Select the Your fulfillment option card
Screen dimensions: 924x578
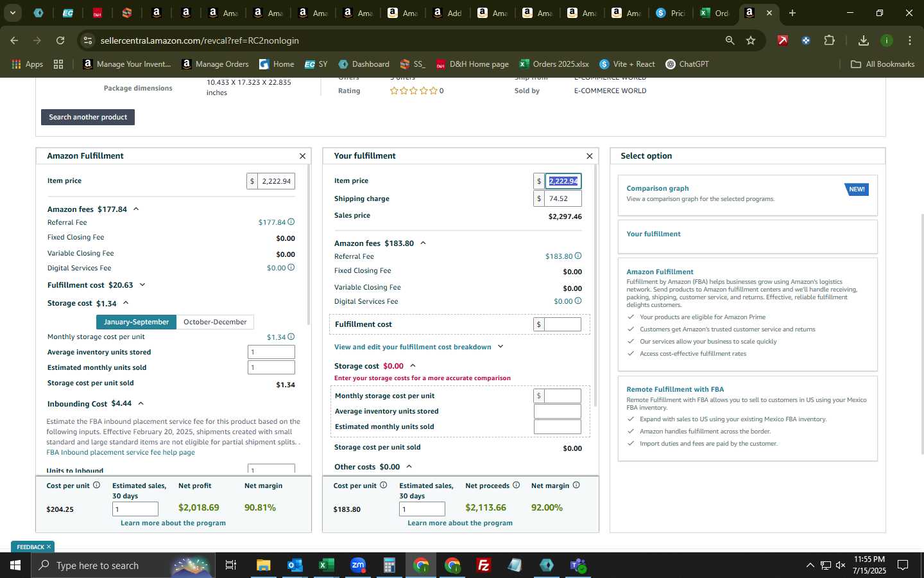pyautogui.click(x=747, y=236)
